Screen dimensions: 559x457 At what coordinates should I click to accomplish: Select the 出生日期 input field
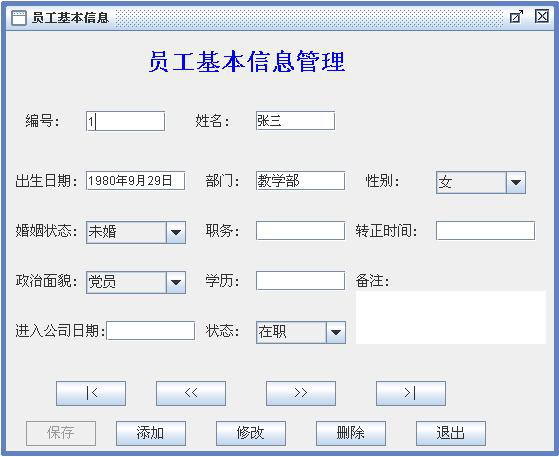click(x=135, y=181)
